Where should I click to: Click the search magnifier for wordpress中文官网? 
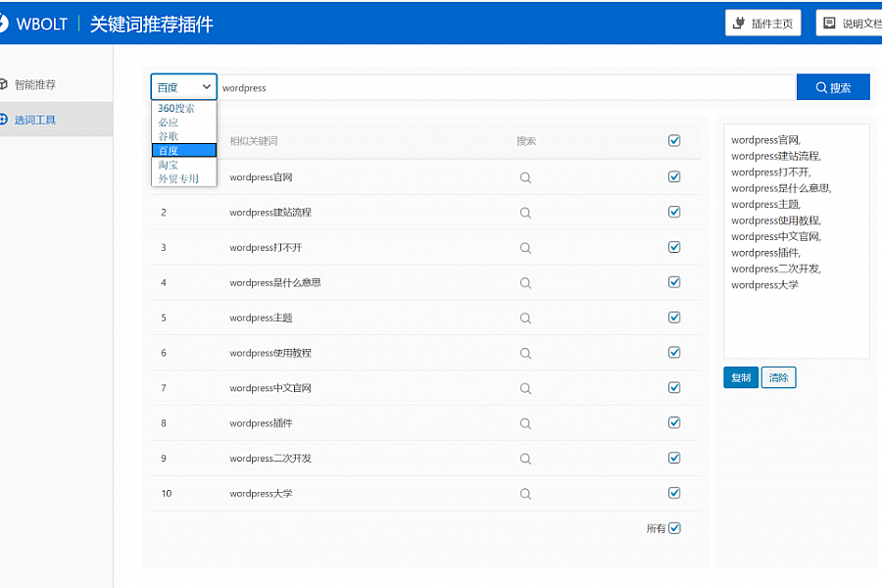[x=525, y=388]
